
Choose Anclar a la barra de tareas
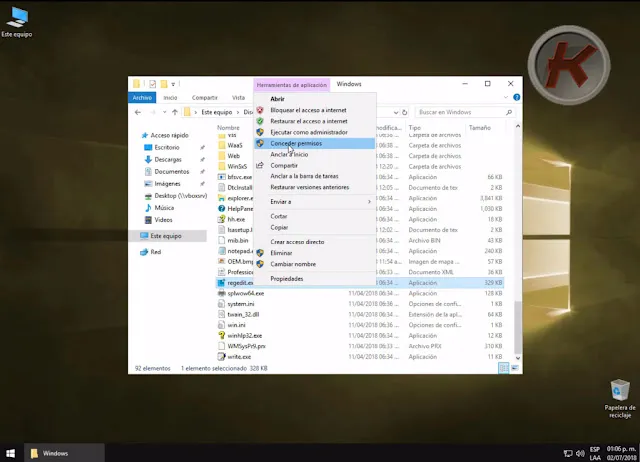[304, 176]
